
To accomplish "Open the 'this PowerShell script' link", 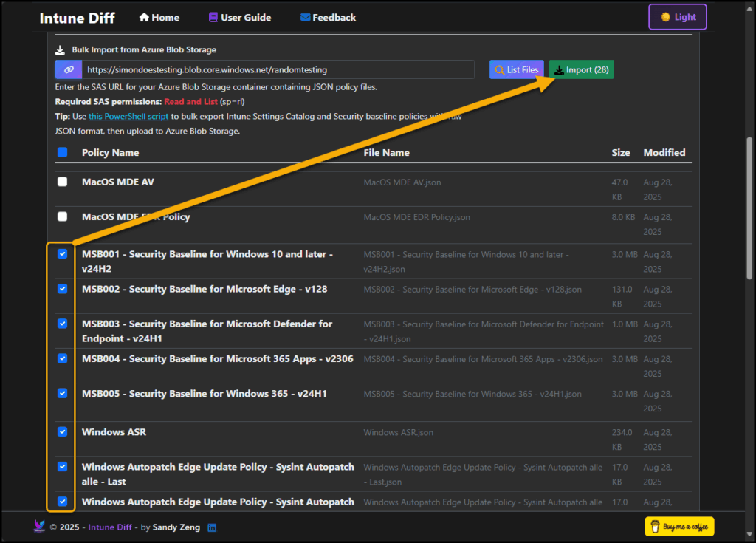I will pyautogui.click(x=128, y=116).
